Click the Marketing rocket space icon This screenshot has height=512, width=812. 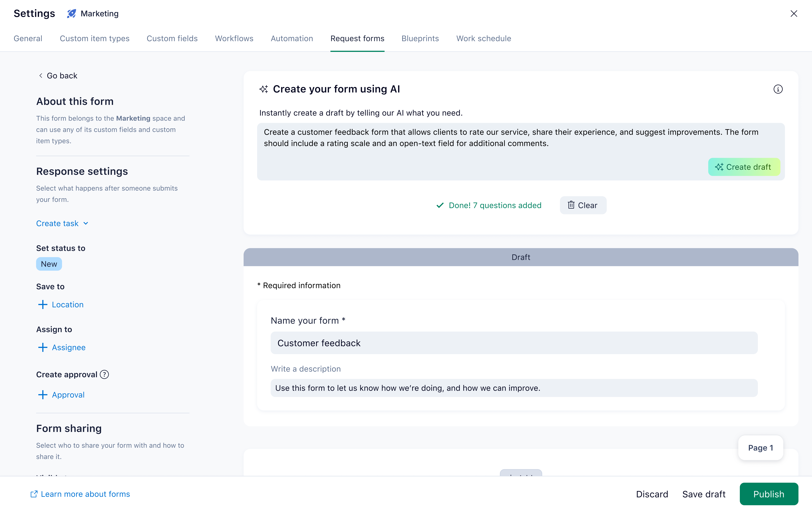(x=71, y=14)
